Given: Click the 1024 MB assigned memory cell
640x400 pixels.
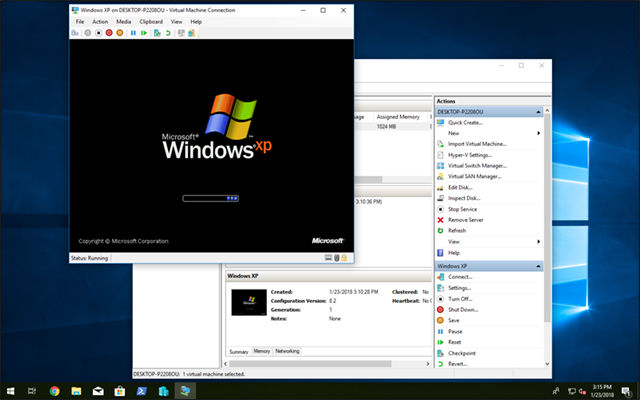Looking at the screenshot, I should 386,127.
